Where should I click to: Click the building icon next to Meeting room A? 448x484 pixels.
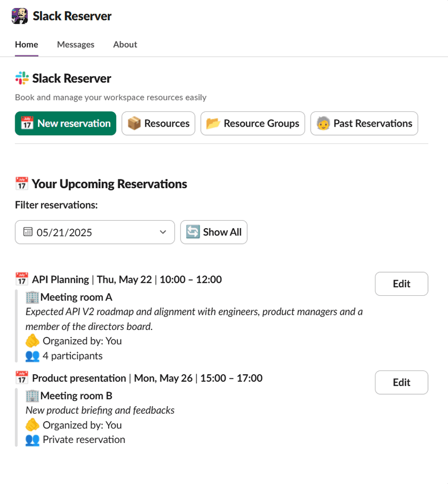[x=32, y=297]
